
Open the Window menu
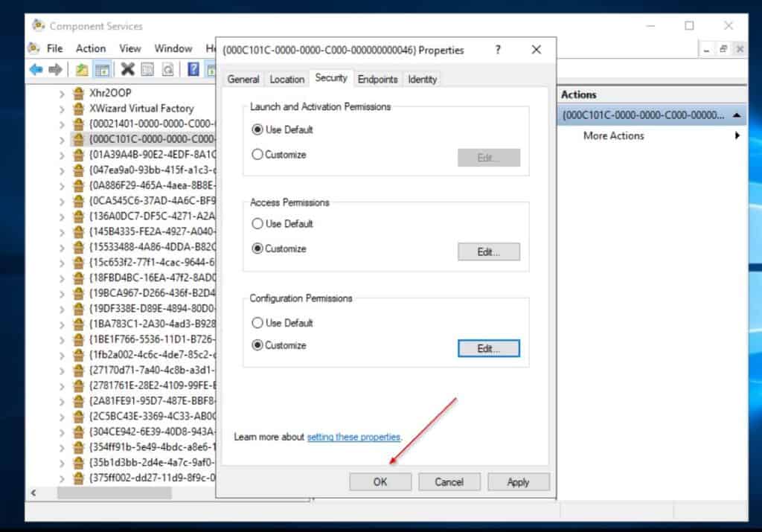[173, 48]
